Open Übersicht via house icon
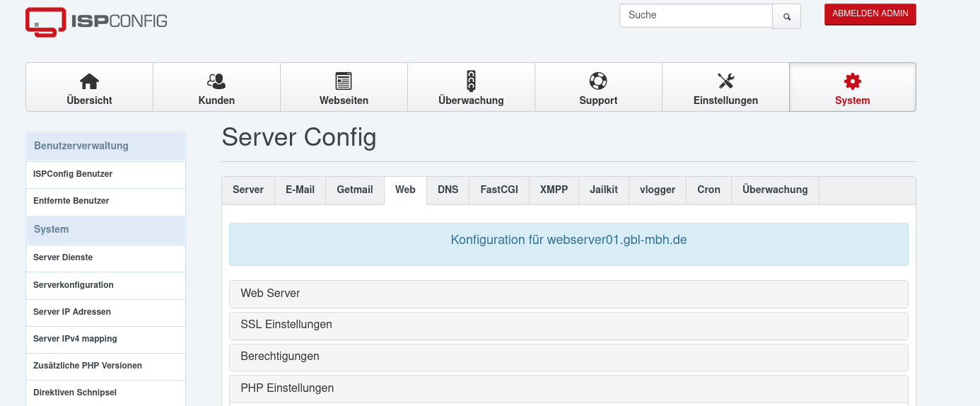 click(89, 81)
